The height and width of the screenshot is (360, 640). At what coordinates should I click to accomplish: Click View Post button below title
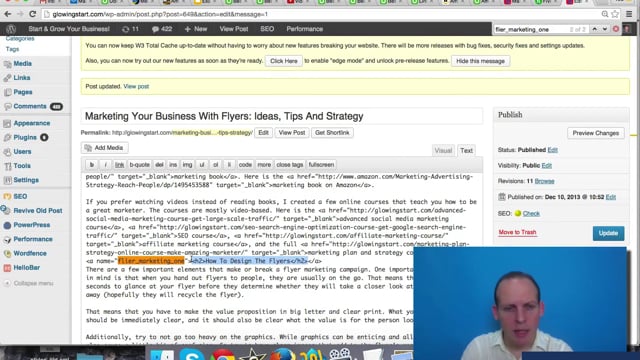292,133
